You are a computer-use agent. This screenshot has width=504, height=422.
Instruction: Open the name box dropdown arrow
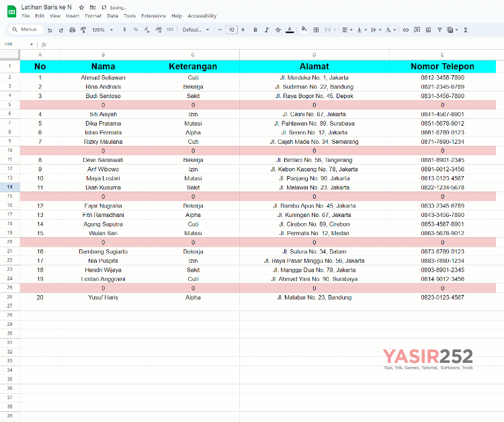[x=32, y=44]
